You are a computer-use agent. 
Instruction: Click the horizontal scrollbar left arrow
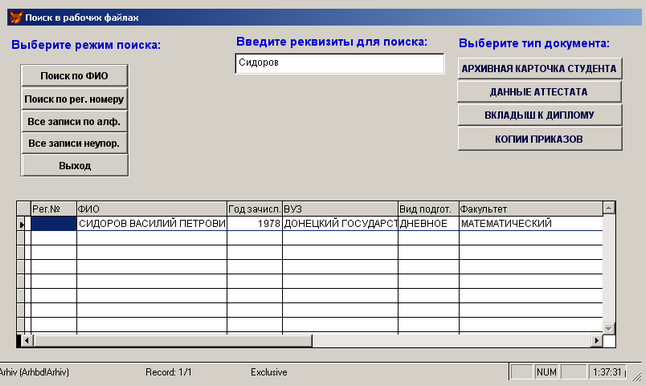click(27, 341)
